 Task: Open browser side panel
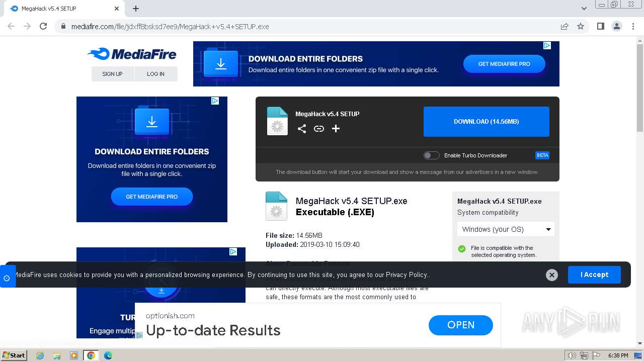click(x=601, y=26)
